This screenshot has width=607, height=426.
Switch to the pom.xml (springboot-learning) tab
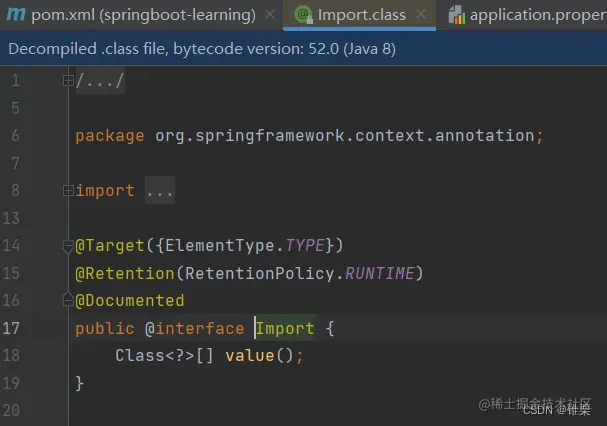click(x=143, y=15)
